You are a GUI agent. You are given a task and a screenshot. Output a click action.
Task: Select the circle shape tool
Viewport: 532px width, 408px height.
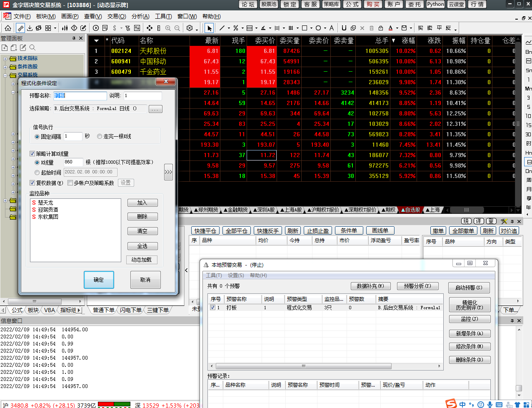318,28
